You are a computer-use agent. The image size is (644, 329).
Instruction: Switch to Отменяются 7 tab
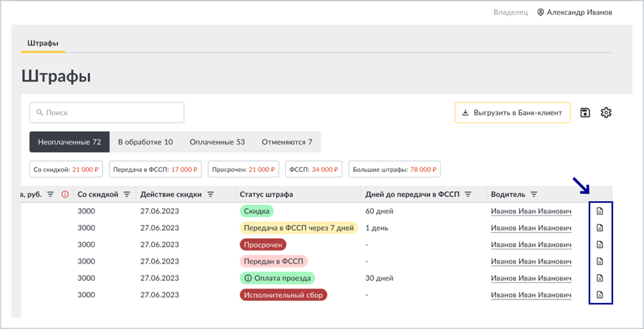coord(287,142)
